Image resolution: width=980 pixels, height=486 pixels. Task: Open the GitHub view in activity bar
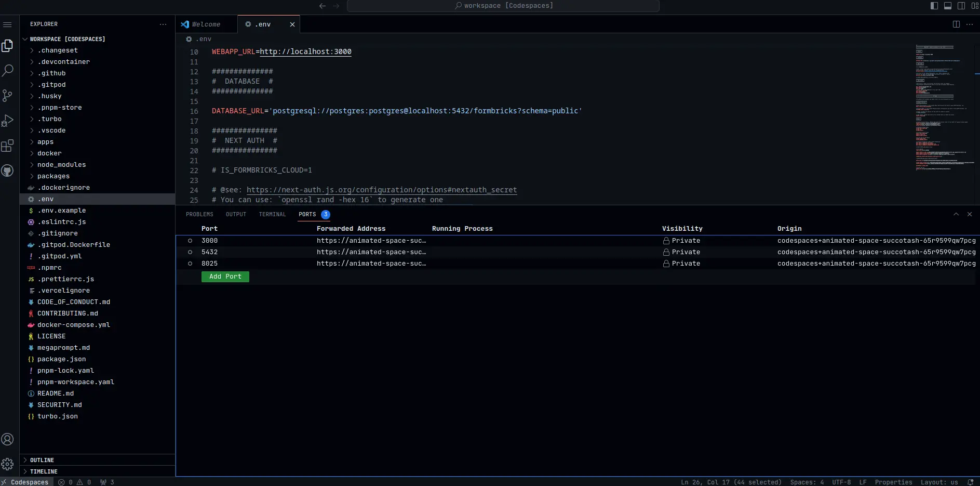pos(7,170)
